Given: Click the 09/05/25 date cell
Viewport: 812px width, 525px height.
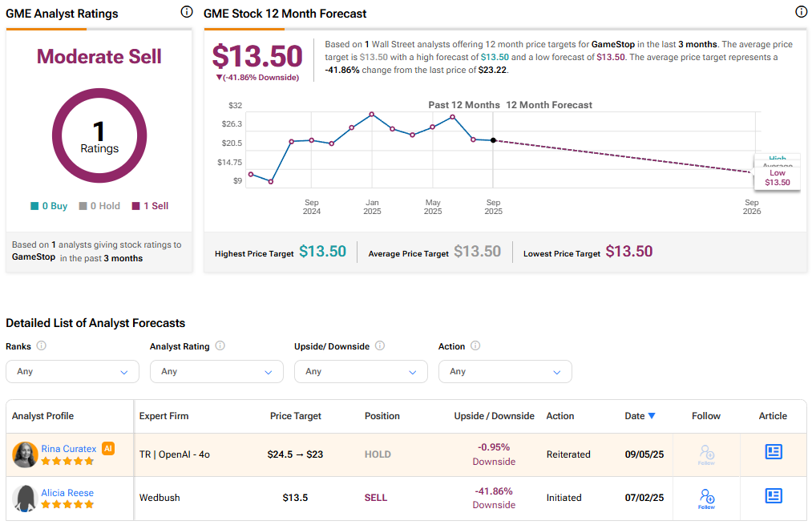Looking at the screenshot, I should 644,454.
